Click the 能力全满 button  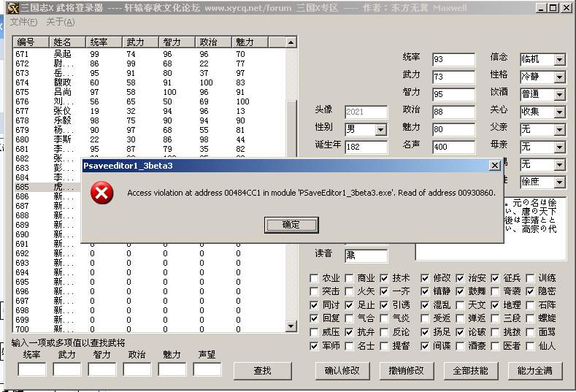535,370
